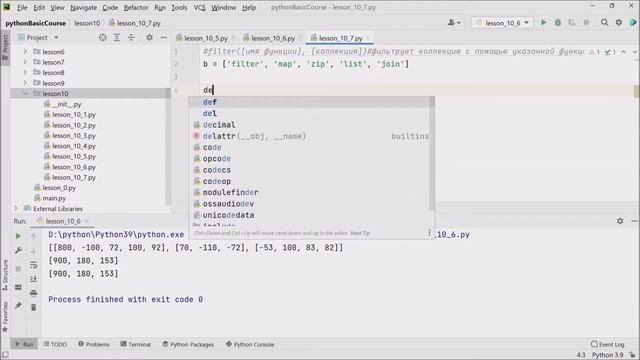Click the up arrow in Run panel
This screenshot has height=360, width=640.
[x=33, y=236]
